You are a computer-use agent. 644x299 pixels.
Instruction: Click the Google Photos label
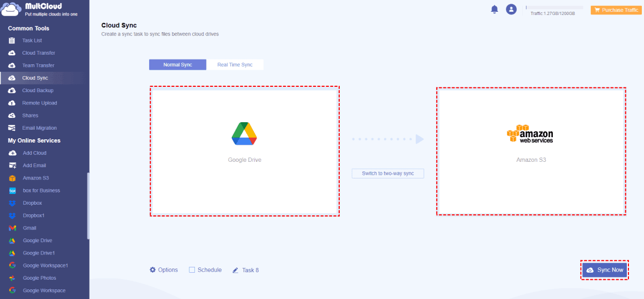(x=40, y=278)
